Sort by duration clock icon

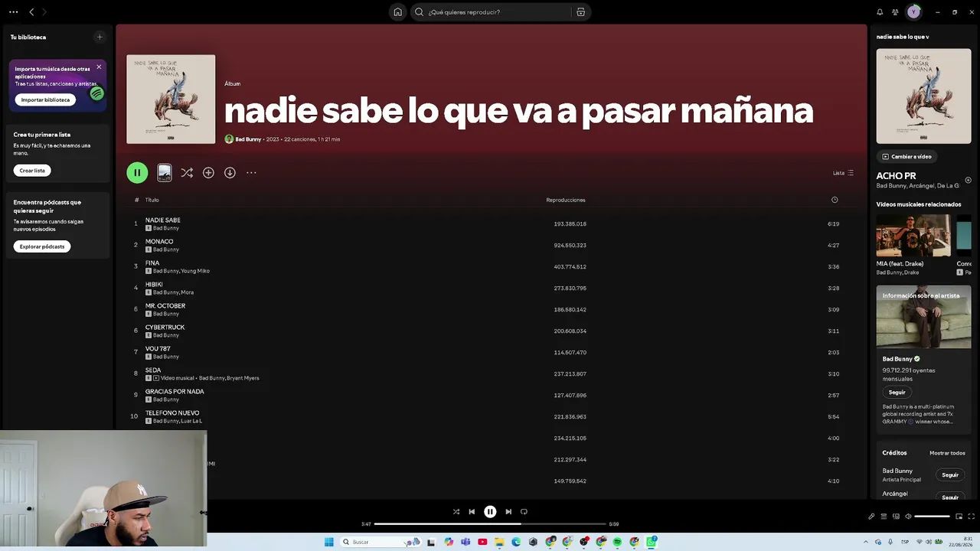tap(835, 200)
